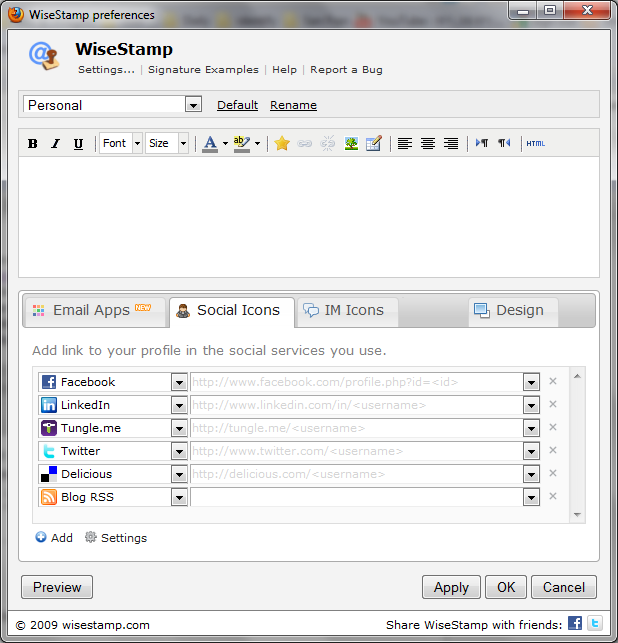Open the Font dropdown

pos(137,144)
